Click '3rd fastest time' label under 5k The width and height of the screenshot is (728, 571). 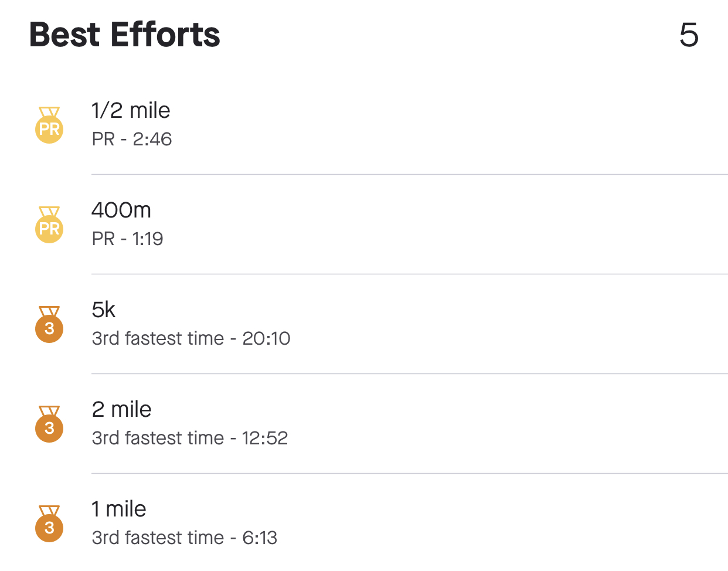coord(158,338)
